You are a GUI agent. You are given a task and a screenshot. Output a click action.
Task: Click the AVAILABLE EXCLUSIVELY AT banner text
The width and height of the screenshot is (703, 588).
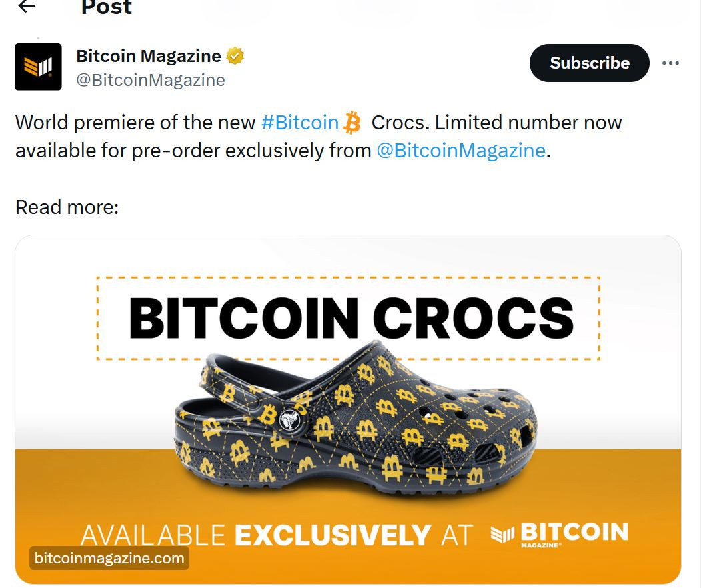click(x=277, y=535)
